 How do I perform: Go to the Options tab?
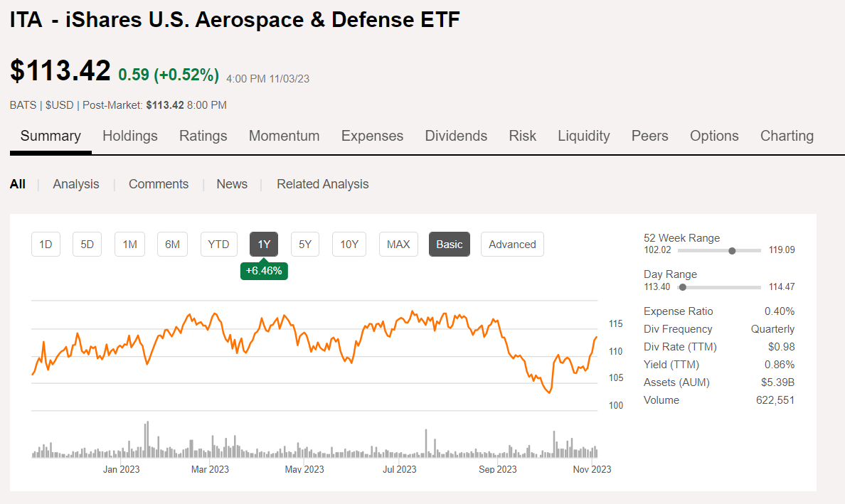click(x=714, y=136)
